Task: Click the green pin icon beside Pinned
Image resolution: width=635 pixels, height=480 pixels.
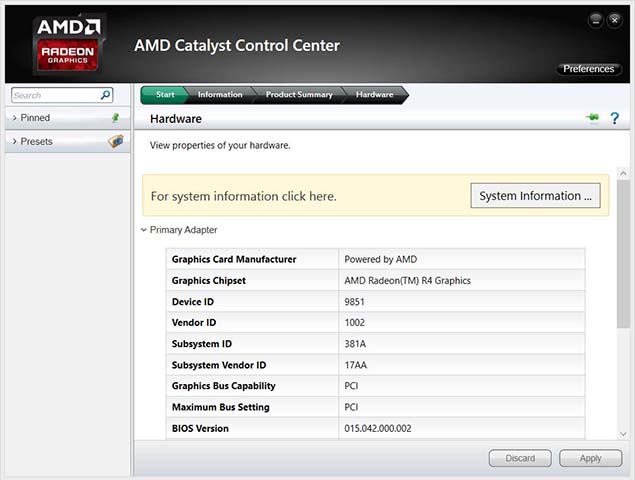Action: 115,117
